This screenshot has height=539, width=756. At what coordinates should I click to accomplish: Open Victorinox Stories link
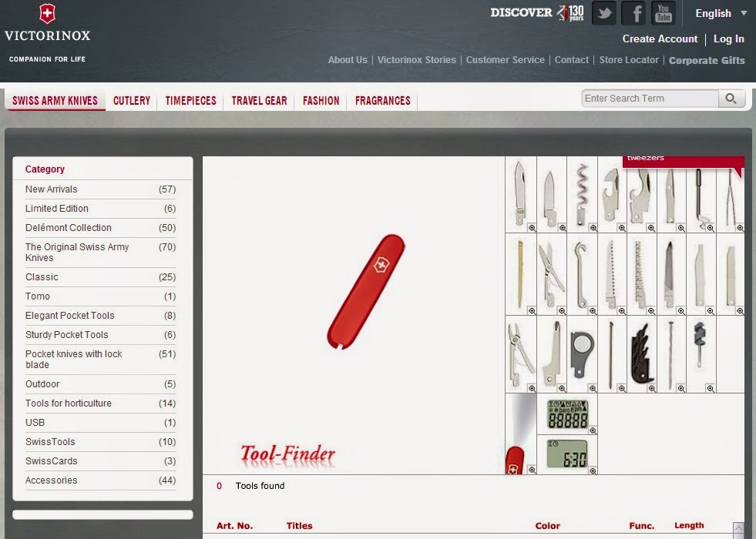417,60
